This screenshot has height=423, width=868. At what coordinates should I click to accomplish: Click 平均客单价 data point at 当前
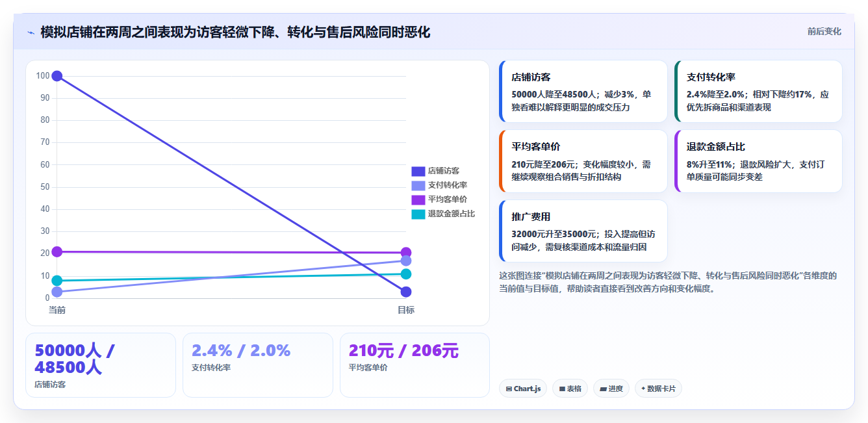[x=57, y=251]
